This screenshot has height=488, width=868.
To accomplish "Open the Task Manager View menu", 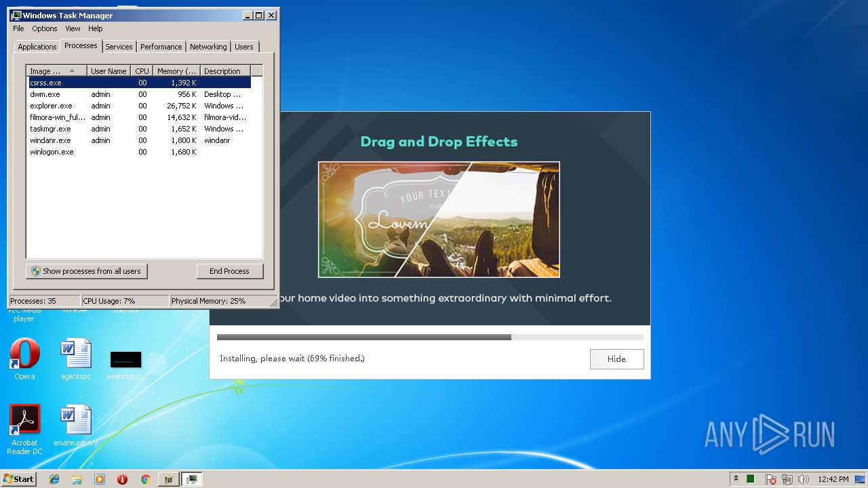I will pyautogui.click(x=73, y=28).
